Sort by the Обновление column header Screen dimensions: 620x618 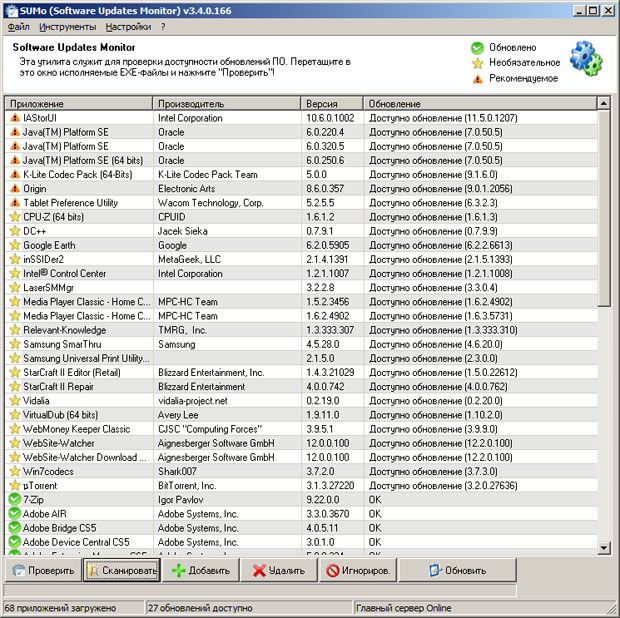480,104
